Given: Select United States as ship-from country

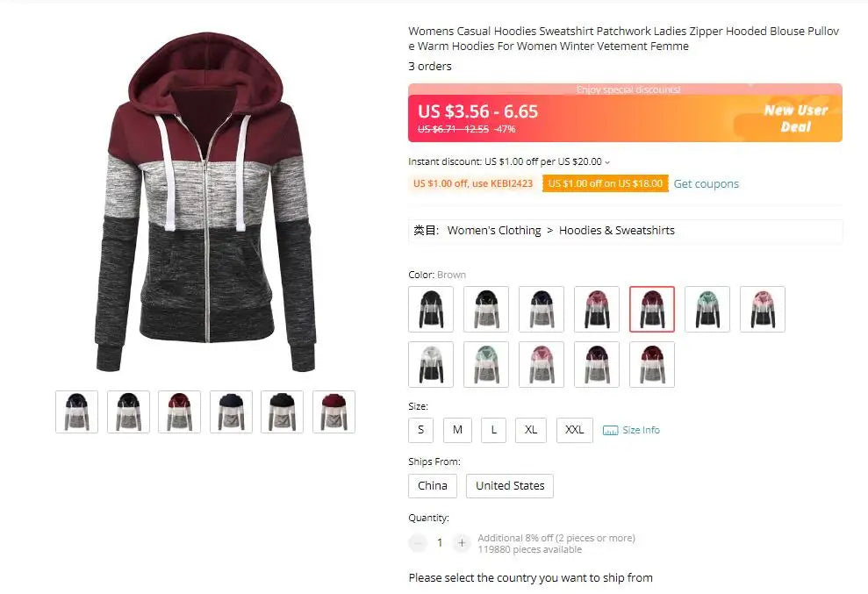Looking at the screenshot, I should coord(510,486).
